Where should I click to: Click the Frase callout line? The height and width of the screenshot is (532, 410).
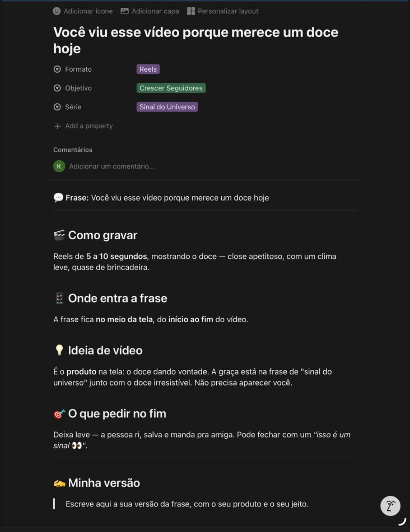click(x=161, y=198)
